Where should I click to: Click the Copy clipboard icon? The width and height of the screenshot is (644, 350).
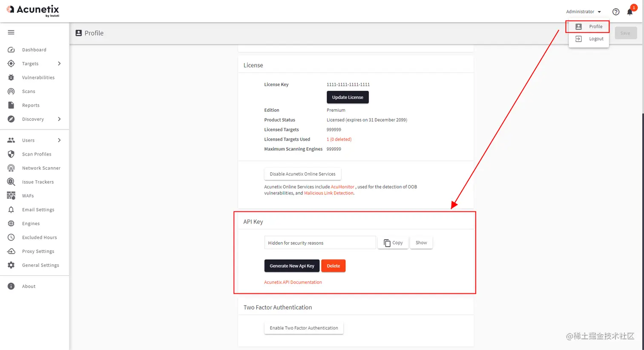coord(387,243)
